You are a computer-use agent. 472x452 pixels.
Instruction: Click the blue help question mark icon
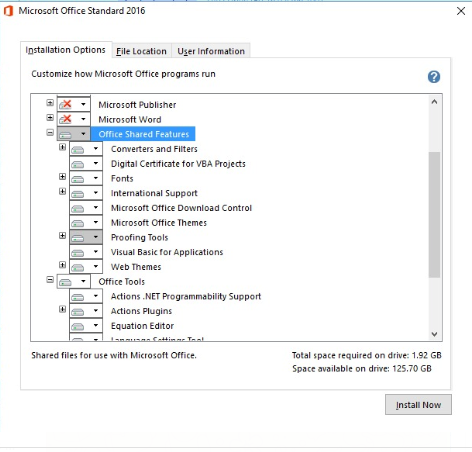tap(434, 77)
